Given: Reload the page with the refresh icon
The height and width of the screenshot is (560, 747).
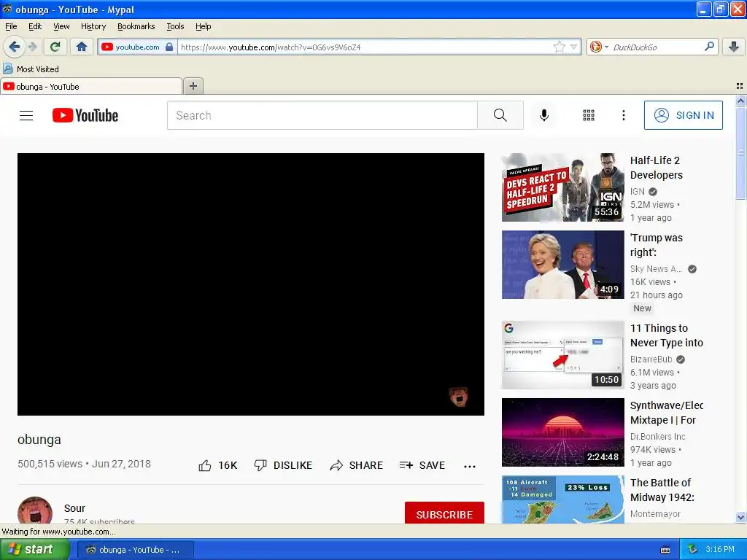Looking at the screenshot, I should click(55, 47).
